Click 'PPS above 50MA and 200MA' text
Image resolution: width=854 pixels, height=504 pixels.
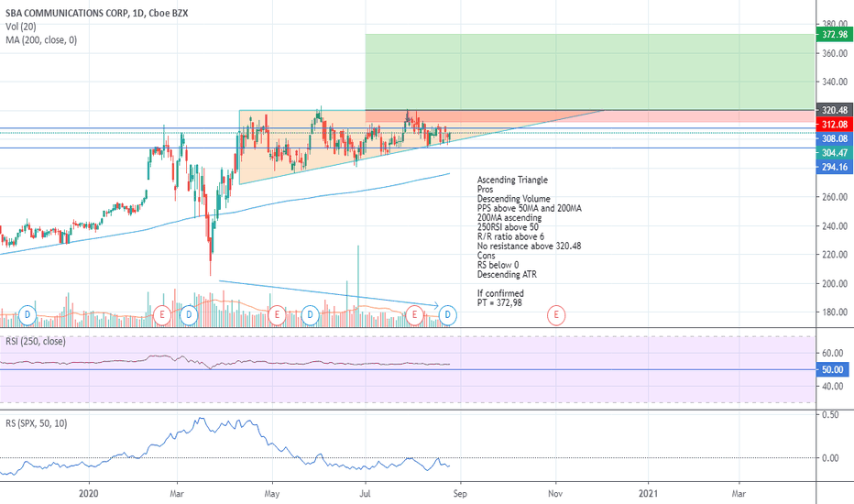[x=530, y=208]
